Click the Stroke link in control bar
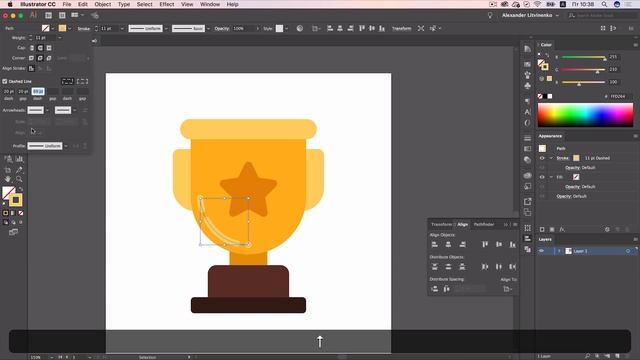 [x=84, y=29]
